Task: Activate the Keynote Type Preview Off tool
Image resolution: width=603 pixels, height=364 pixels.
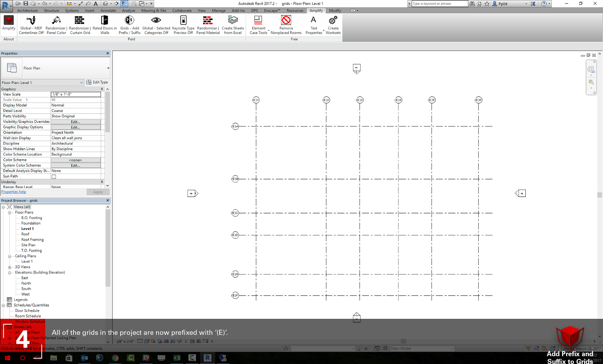Action: pos(183,24)
